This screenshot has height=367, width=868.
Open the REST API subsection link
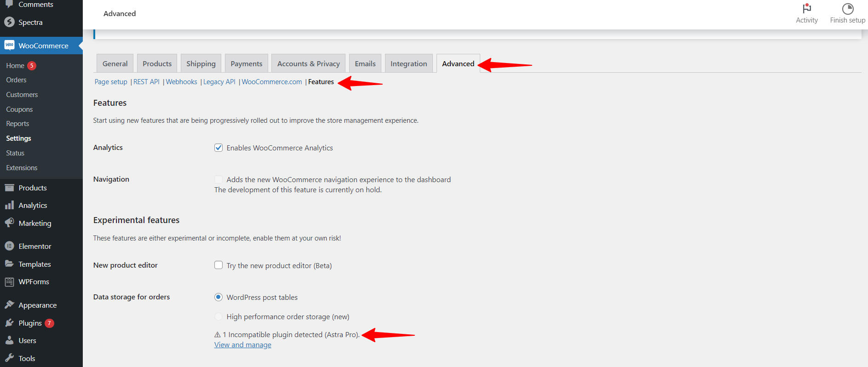146,82
